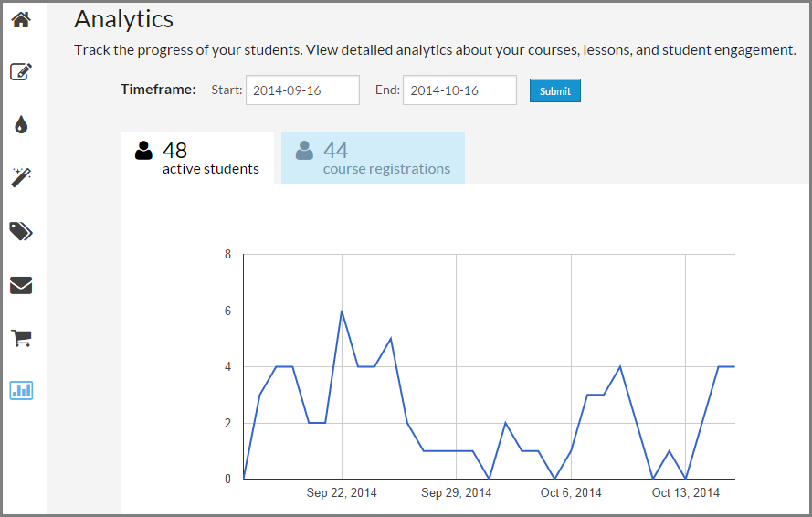The height and width of the screenshot is (517, 812).
Task: Click the 'Timeframe:' label
Action: (158, 90)
